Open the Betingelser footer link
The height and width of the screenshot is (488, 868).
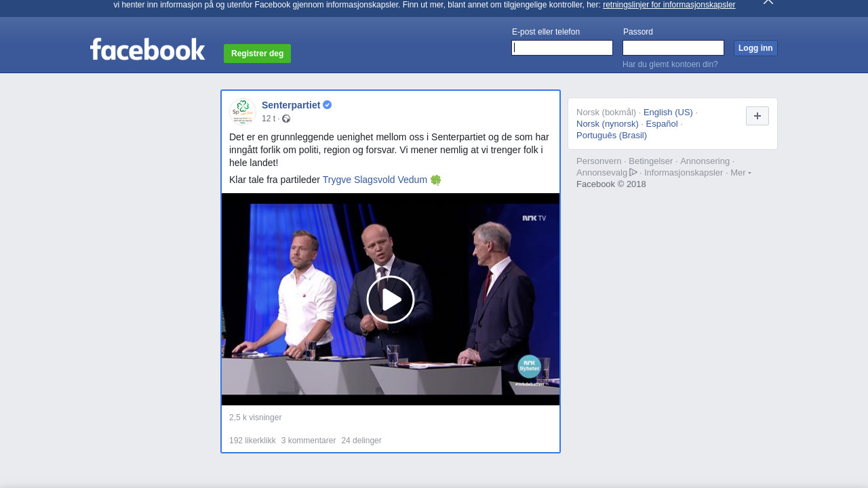(651, 161)
